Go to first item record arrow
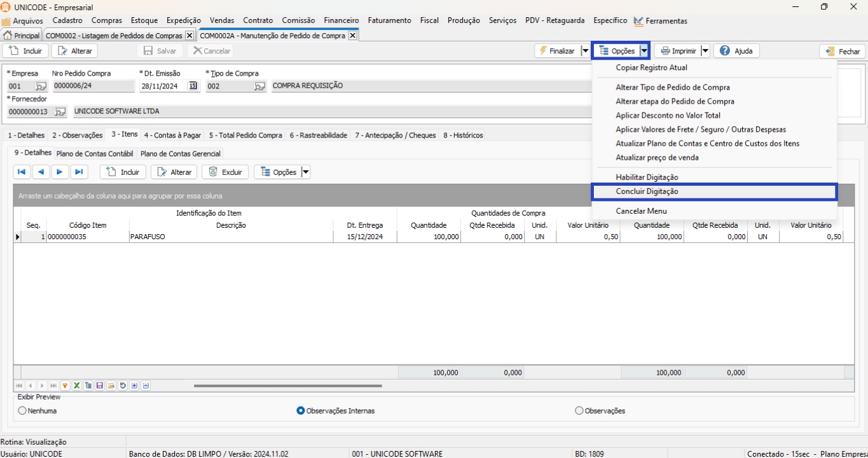 pyautogui.click(x=22, y=172)
